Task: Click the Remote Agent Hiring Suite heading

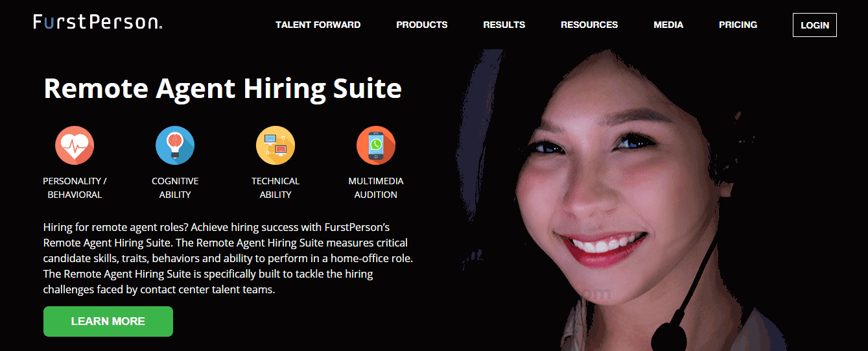Action: click(222, 88)
